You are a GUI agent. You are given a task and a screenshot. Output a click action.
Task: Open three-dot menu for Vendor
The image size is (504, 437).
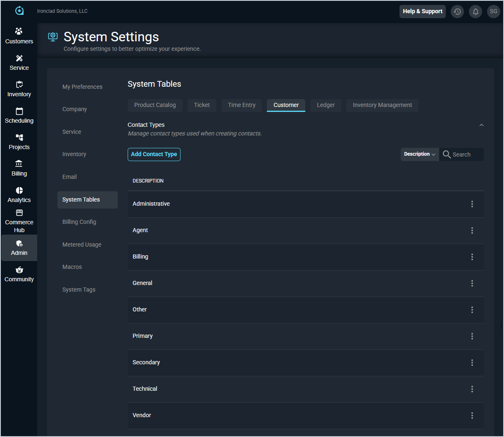pyautogui.click(x=472, y=416)
